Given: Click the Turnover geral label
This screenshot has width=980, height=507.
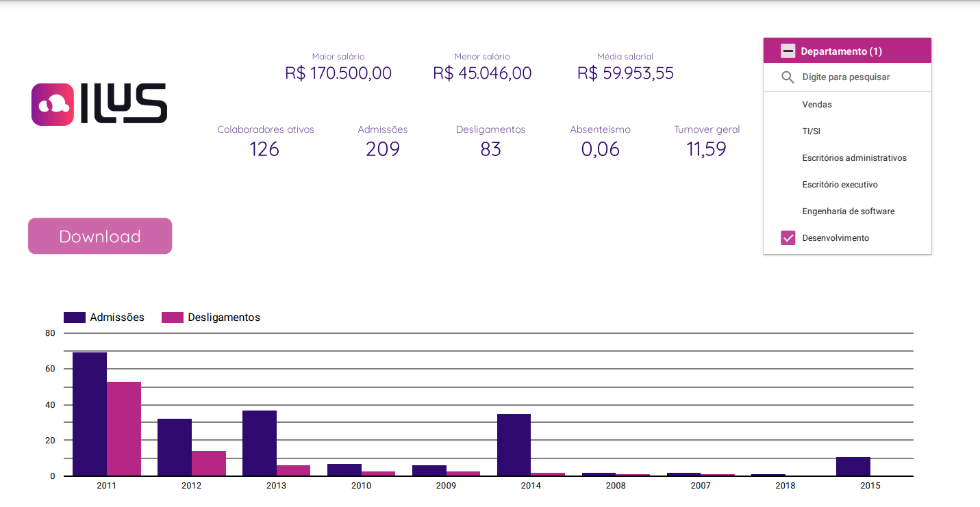Looking at the screenshot, I should coord(707,129).
